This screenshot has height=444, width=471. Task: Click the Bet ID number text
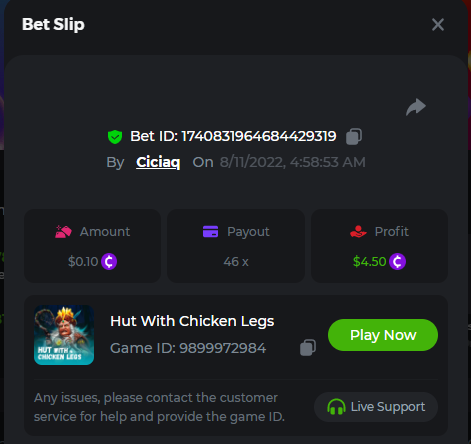(x=259, y=136)
